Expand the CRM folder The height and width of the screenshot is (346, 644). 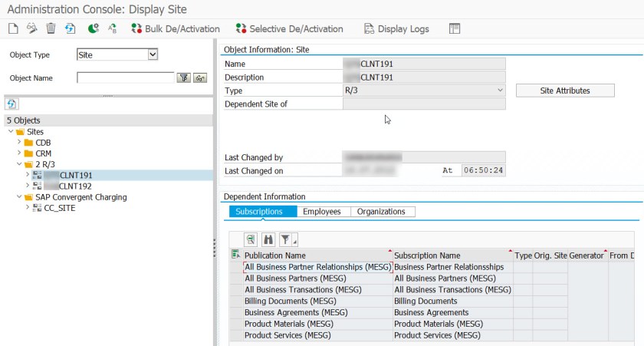(x=19, y=153)
